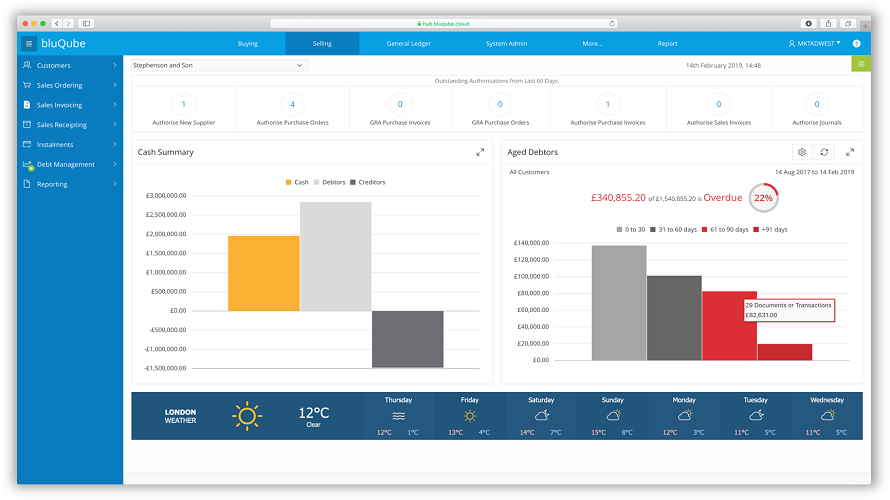
Task: Open Aged Debtors settings gear
Action: 802,152
